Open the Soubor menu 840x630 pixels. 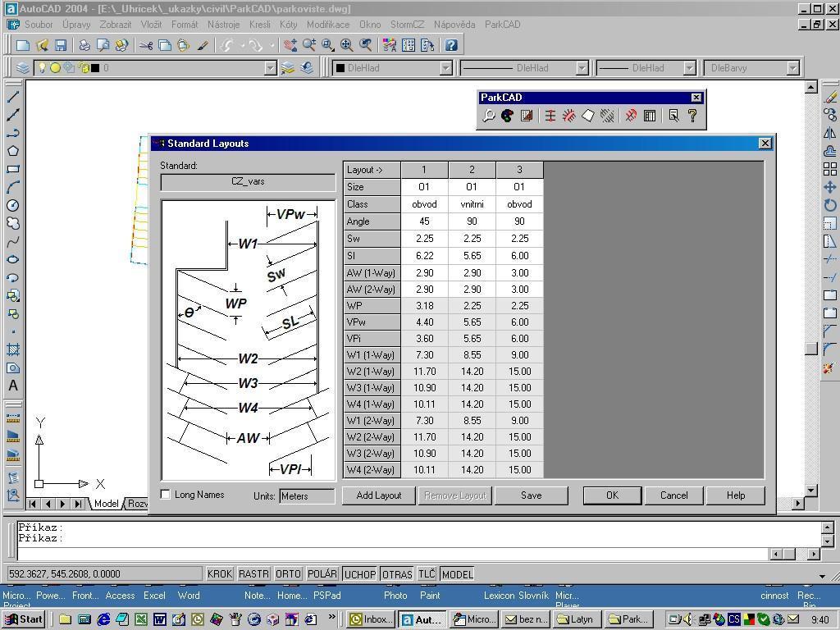pos(39,25)
